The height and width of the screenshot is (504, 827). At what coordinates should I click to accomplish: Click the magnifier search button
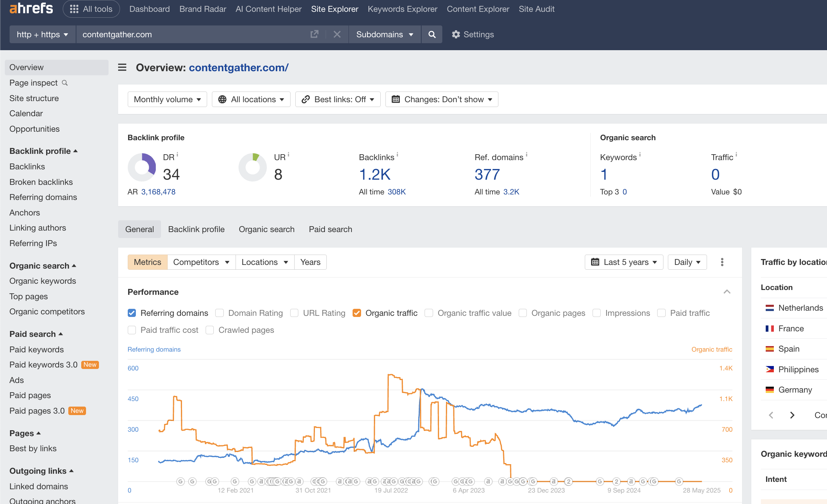tap(432, 34)
